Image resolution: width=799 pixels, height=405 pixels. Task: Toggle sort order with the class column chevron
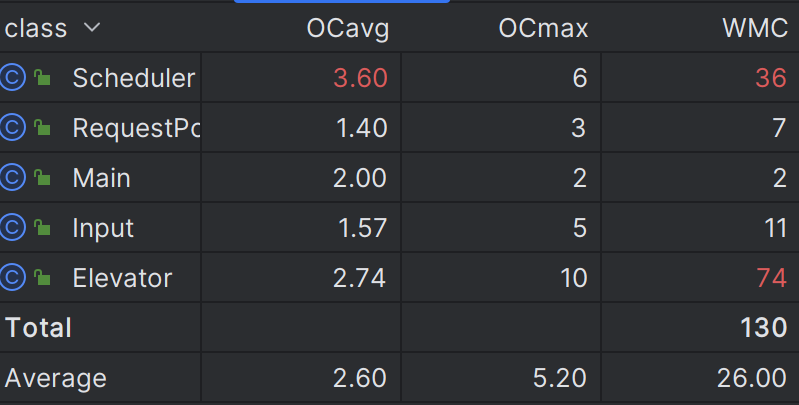(92, 28)
